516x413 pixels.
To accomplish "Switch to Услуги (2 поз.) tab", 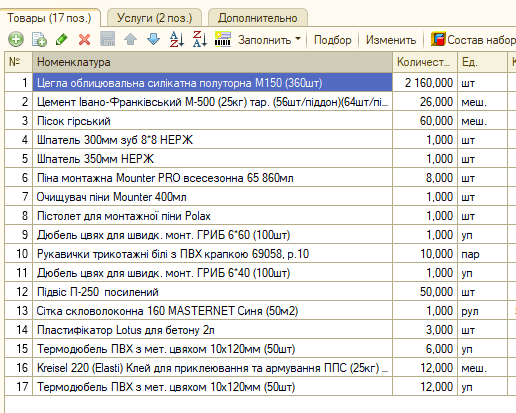I will (155, 18).
